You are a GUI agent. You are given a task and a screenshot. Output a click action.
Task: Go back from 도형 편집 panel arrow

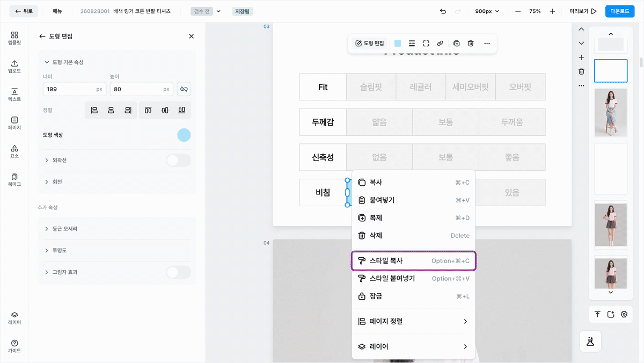[x=42, y=36]
